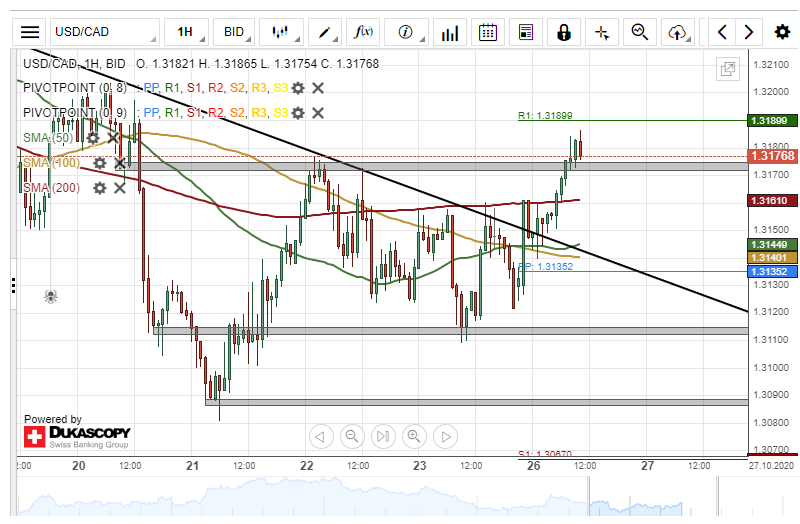Remove the SMA (200) indicator

(120, 188)
